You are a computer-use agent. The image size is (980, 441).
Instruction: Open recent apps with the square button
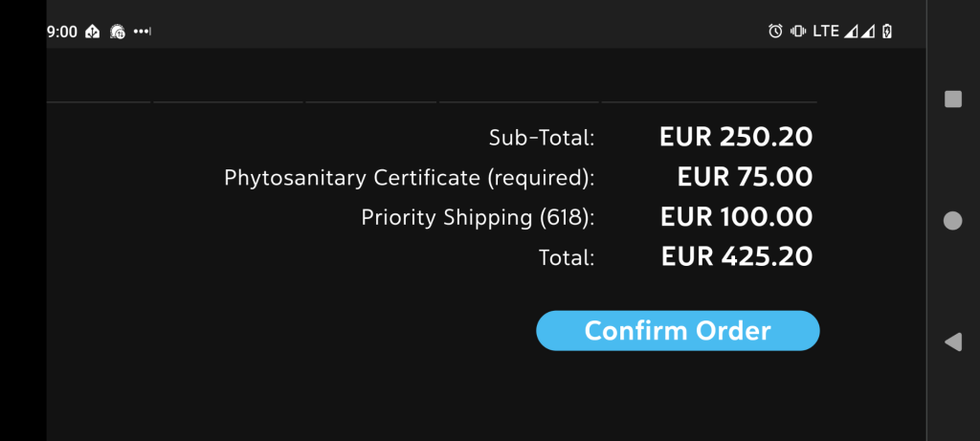click(952, 99)
